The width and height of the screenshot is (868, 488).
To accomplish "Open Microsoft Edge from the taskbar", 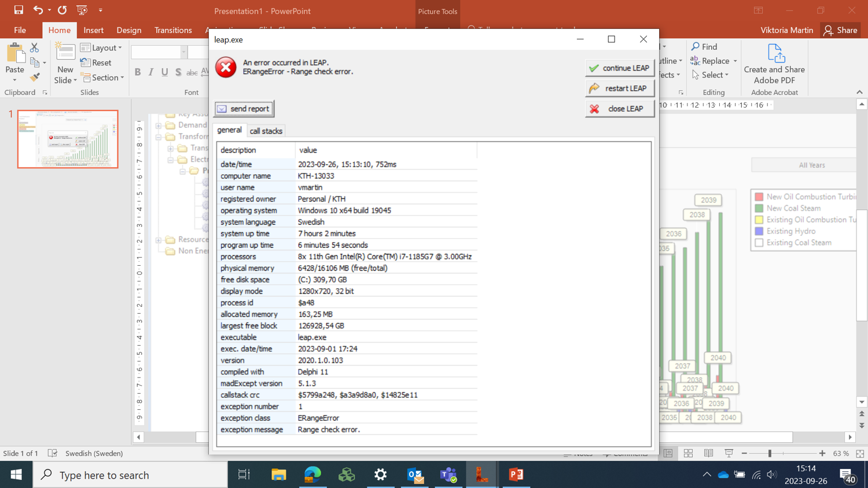I will point(312,475).
